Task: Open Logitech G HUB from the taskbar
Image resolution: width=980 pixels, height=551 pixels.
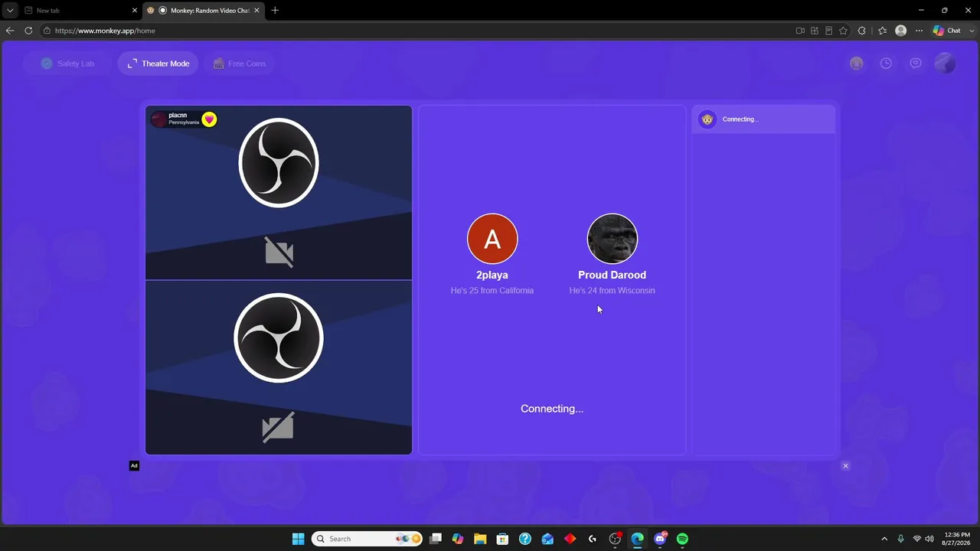Action: (592, 539)
